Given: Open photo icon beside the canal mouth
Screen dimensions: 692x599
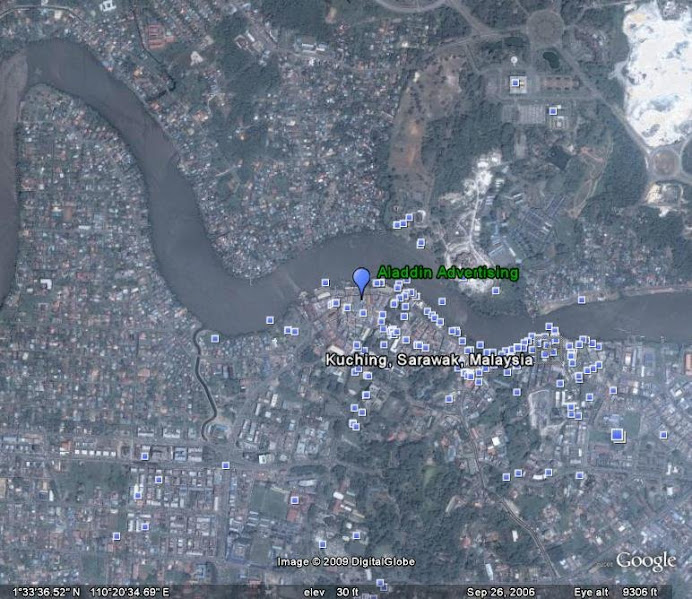Looking at the screenshot, I should point(215,339).
